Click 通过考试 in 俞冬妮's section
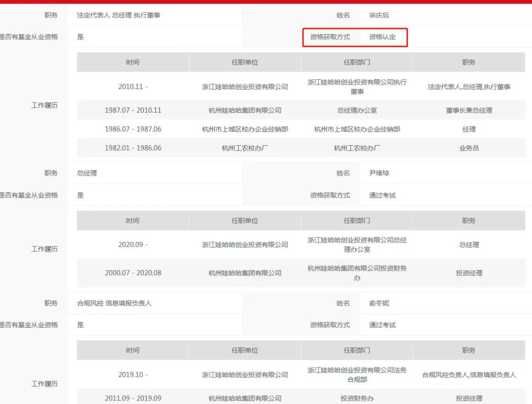Viewport: 532px width, 404px height. point(382,325)
